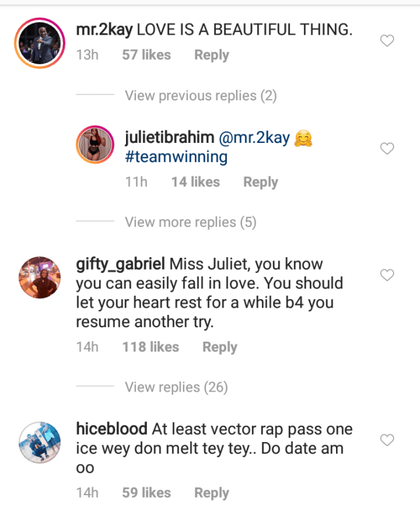Open the mr.2kay username link
Image resolution: width=420 pixels, height=505 pixels.
[x=104, y=30]
